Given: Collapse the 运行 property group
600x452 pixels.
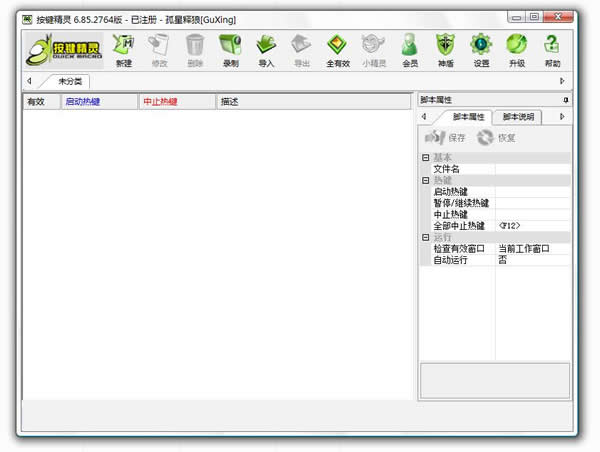Looking at the screenshot, I should pyautogui.click(x=425, y=237).
